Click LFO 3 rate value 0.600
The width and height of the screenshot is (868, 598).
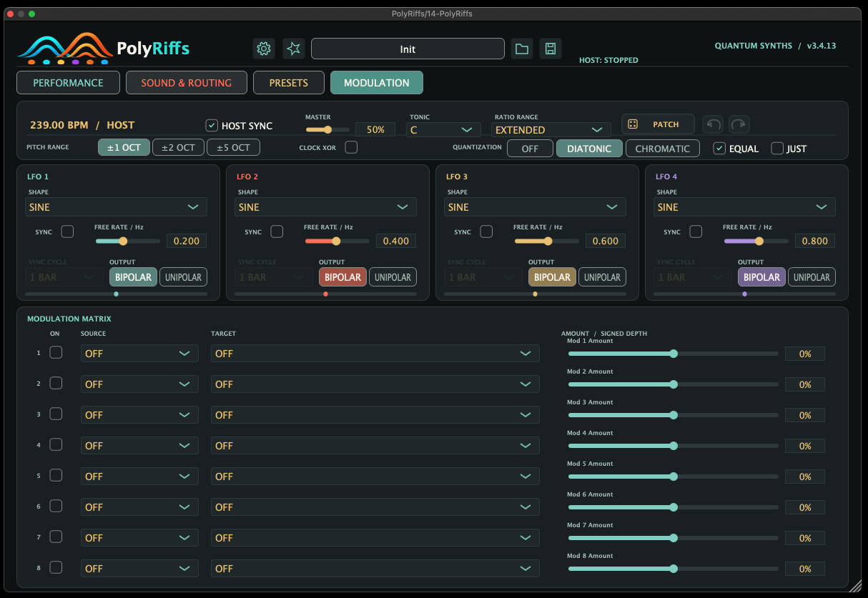pos(606,241)
